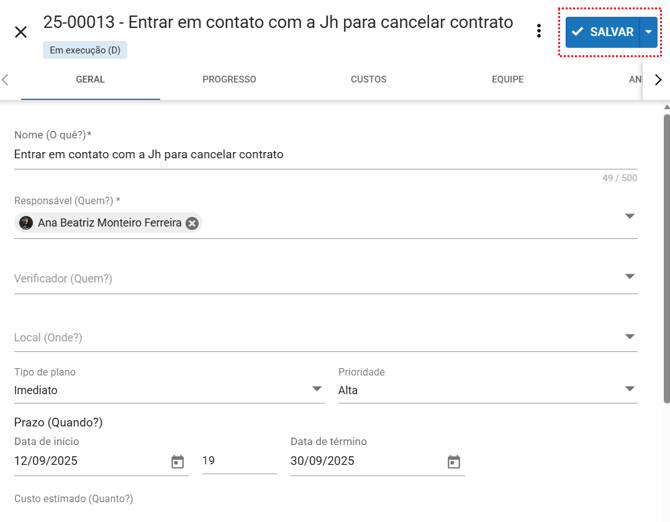Switch to the GERAL tab
670x522 pixels.
coord(90,79)
